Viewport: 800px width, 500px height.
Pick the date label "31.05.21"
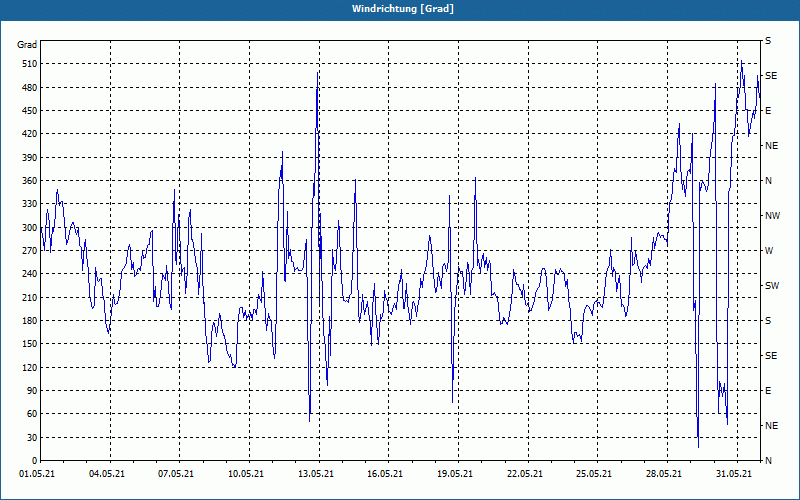point(734,474)
